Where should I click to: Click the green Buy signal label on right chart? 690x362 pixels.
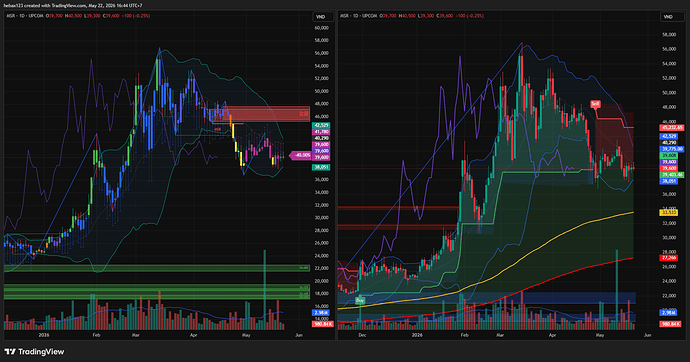pyautogui.click(x=360, y=301)
